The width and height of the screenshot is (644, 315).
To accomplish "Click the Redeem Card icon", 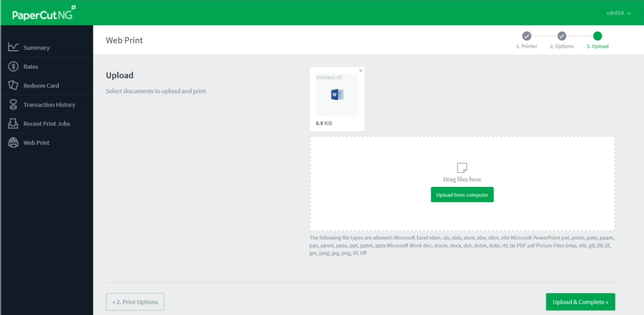I will (x=13, y=85).
